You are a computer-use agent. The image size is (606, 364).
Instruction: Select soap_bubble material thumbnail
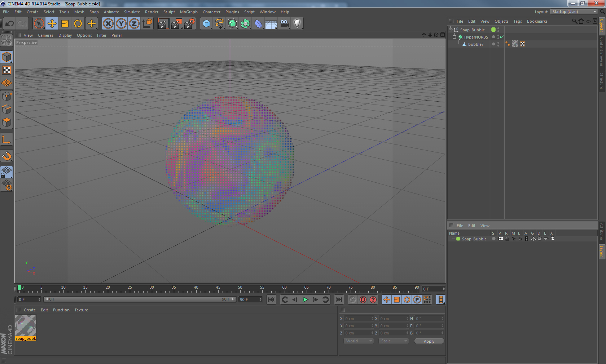coord(26,325)
